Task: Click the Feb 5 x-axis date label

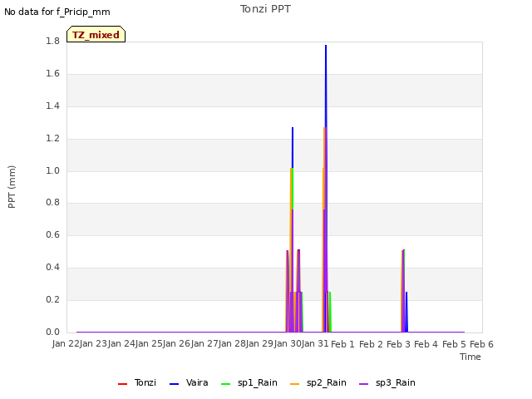Action: tap(454, 344)
